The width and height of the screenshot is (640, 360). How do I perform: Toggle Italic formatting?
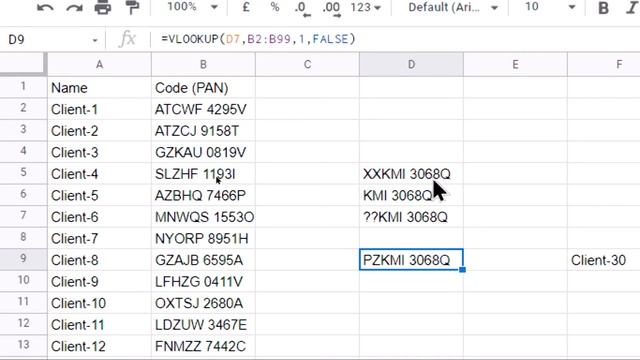632,8
